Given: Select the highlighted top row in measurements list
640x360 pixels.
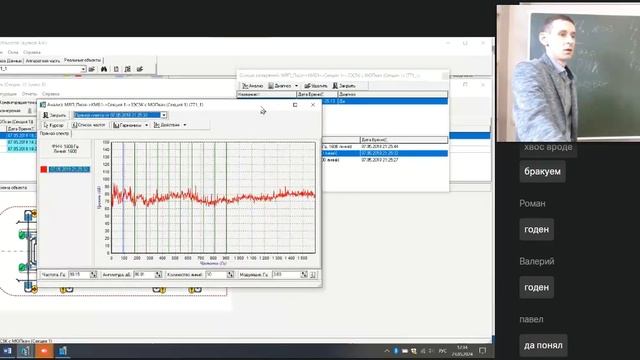Looking at the screenshot, I should (385, 101).
